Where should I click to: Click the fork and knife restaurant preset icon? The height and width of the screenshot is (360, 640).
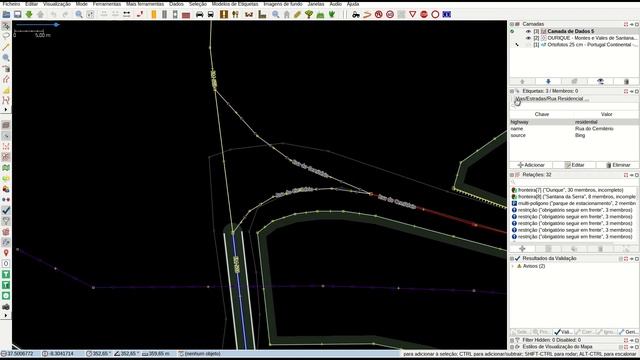tap(236, 14)
